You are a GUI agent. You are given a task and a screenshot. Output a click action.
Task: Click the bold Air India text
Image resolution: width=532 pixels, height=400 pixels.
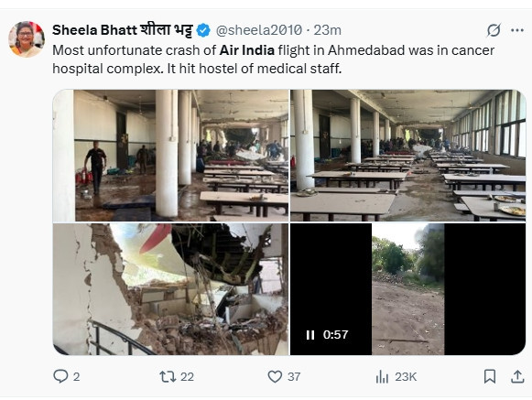(x=247, y=50)
